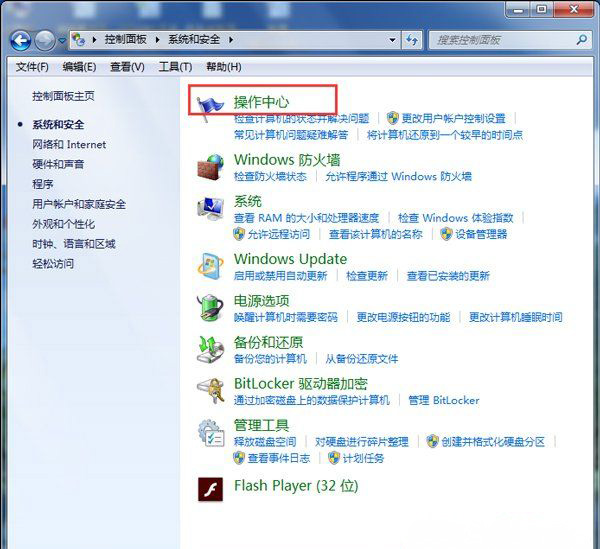Click the Windows Firewall brick wall icon
The height and width of the screenshot is (549, 600).
(x=210, y=166)
